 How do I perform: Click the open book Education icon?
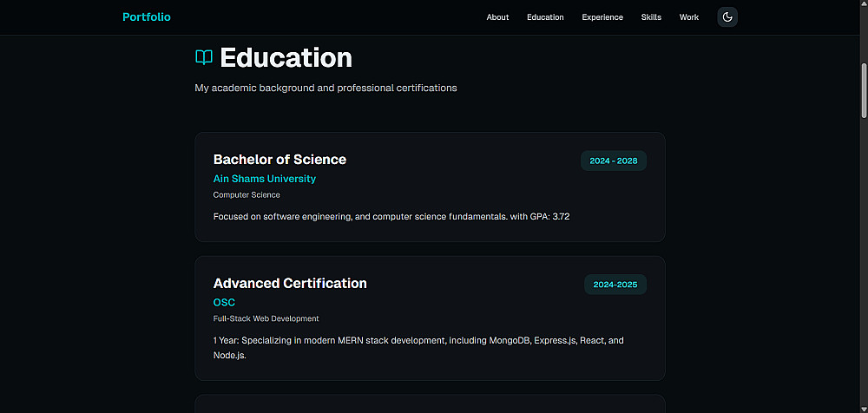[204, 58]
